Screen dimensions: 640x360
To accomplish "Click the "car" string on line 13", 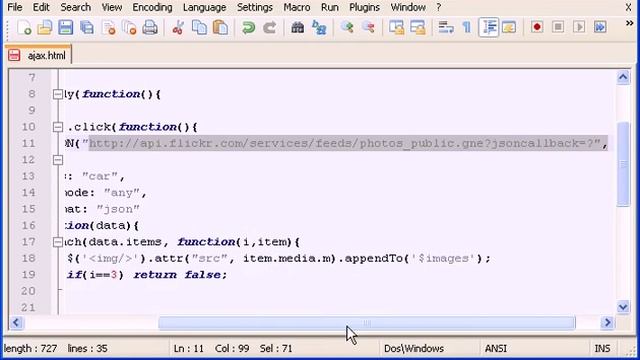I will pos(100,176).
